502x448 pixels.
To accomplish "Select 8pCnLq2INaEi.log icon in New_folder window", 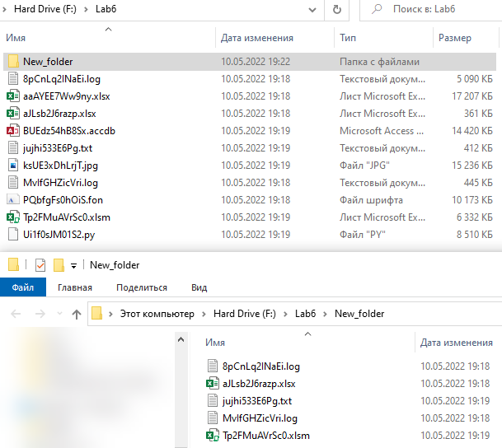I will (213, 366).
